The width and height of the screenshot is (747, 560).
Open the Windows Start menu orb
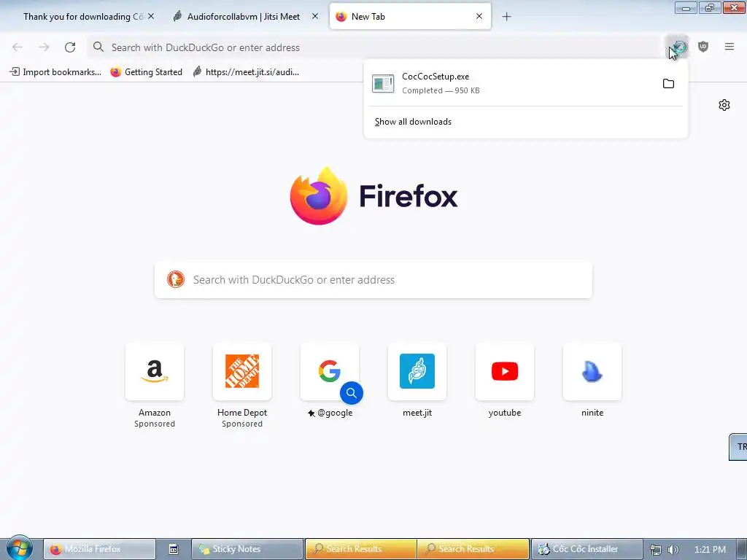[x=19, y=548]
